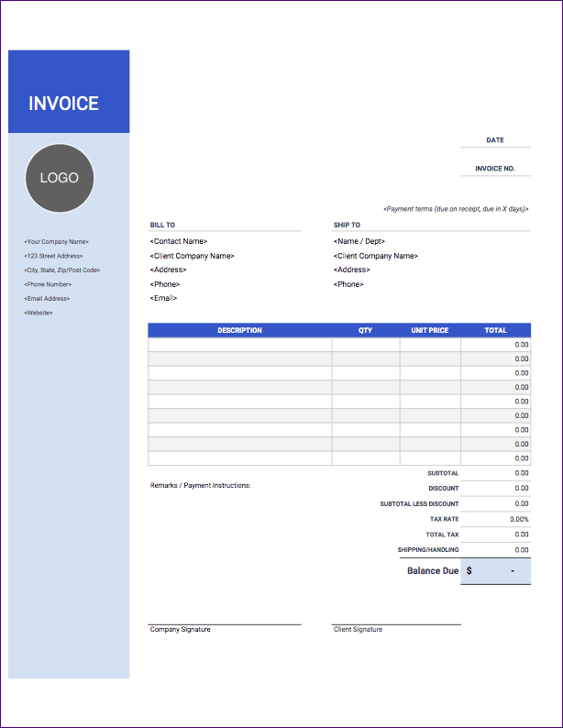The image size is (563, 728).
Task: Click the TAX RATE label
Action: click(444, 519)
